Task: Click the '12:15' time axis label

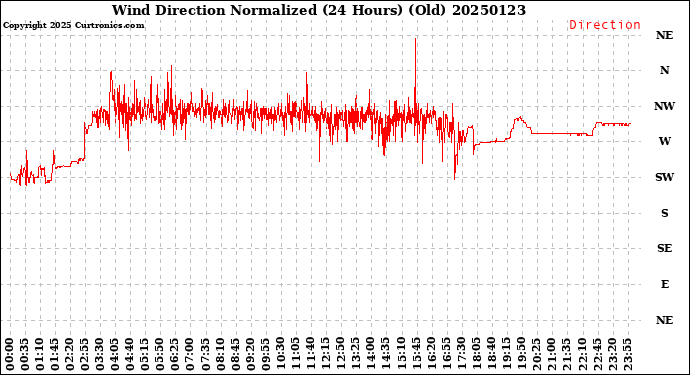Action: coord(326,354)
